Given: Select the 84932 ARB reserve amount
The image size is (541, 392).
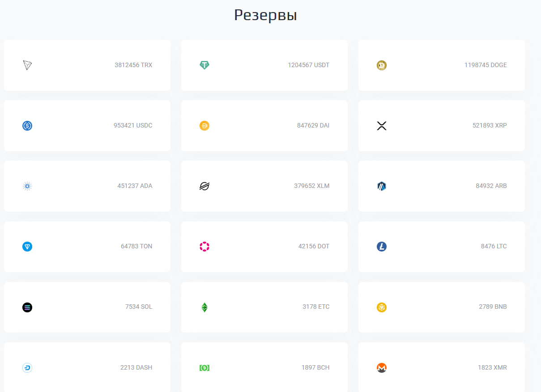Looking at the screenshot, I should pos(491,186).
